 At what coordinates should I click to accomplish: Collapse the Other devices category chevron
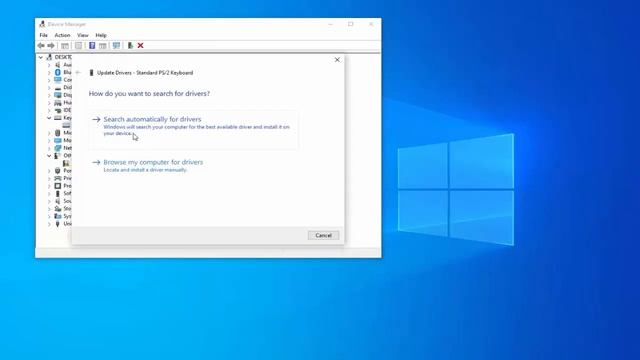(x=49, y=156)
